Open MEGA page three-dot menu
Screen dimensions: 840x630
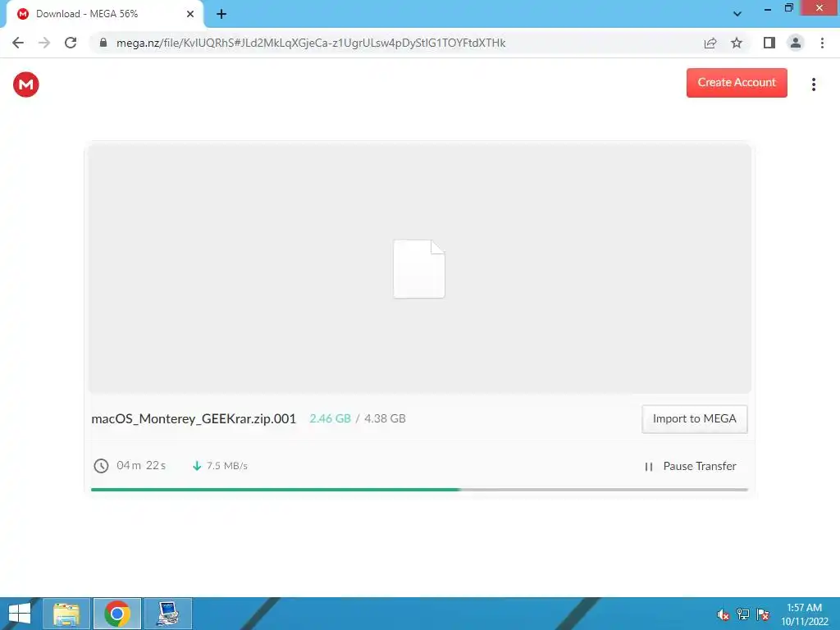[x=813, y=84]
